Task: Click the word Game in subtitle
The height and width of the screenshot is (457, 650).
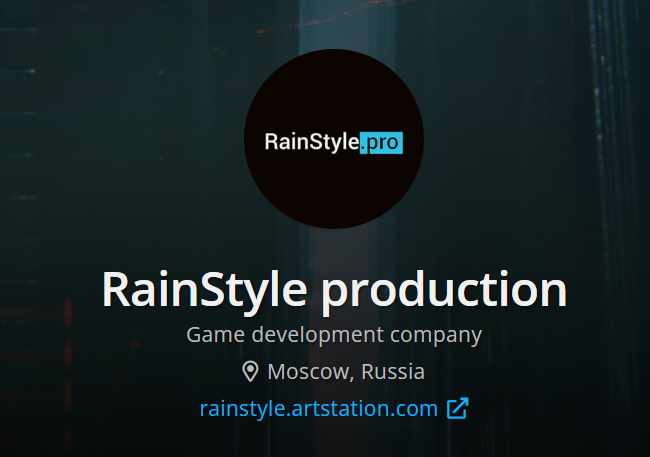Action: click(216, 334)
